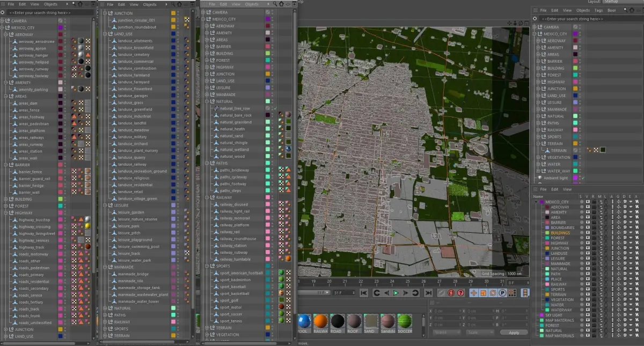
Task: Click the current frame field showing 31 F
Action: pos(343,293)
